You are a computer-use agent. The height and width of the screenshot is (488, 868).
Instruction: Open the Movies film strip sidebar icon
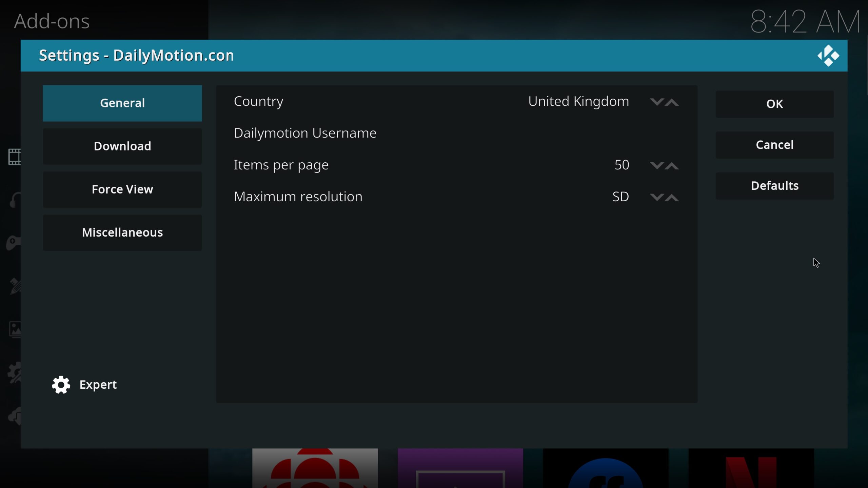tap(15, 157)
